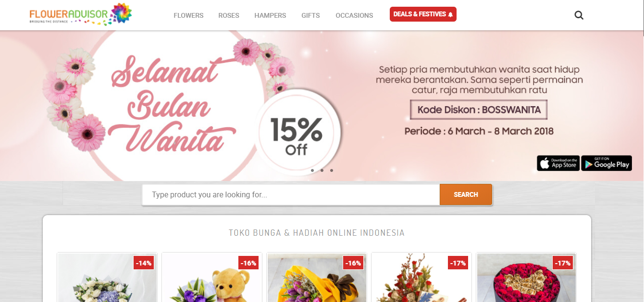Focus the product search text field
The width and height of the screenshot is (644, 302).
(291, 194)
